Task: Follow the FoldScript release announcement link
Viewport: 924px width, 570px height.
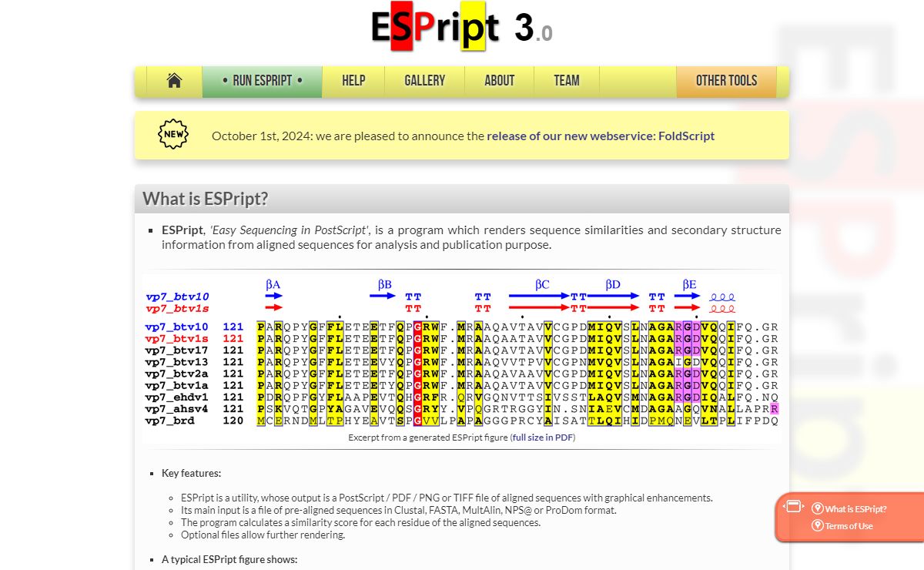Action: [x=601, y=136]
